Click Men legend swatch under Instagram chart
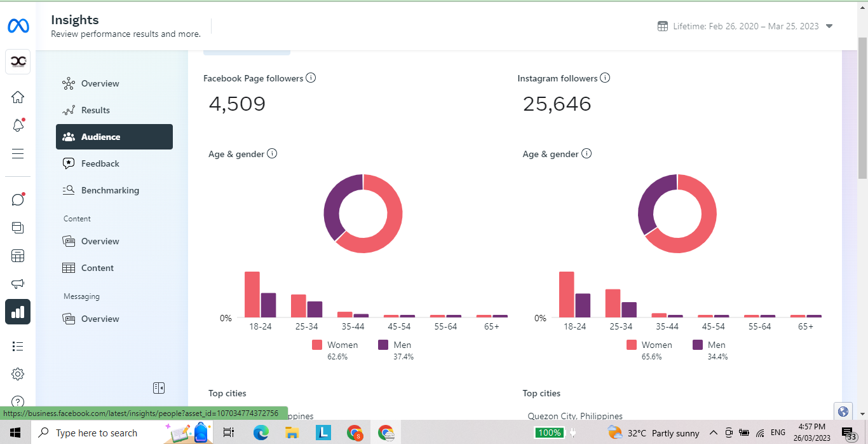This screenshot has height=444, width=868. coord(698,345)
